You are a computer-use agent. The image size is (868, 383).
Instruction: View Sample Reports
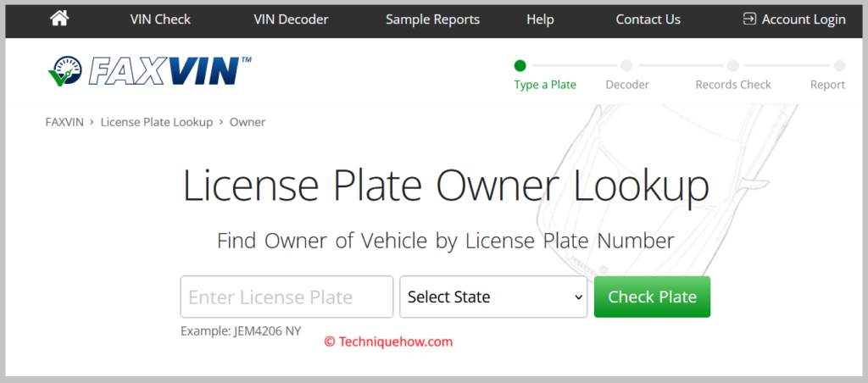[x=433, y=19]
